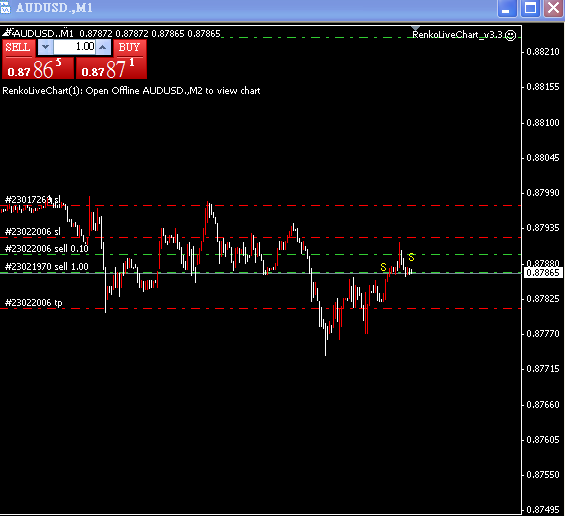Click the current price label 0.87865 on the price axis

(x=543, y=273)
